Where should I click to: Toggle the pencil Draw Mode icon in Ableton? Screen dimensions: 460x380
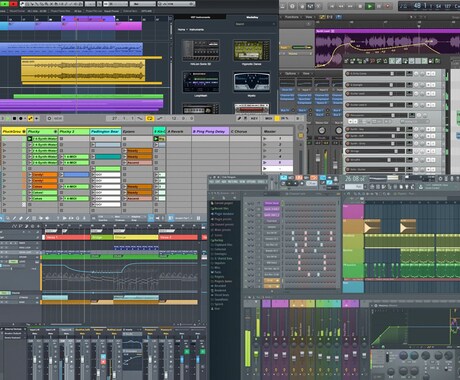(x=239, y=118)
